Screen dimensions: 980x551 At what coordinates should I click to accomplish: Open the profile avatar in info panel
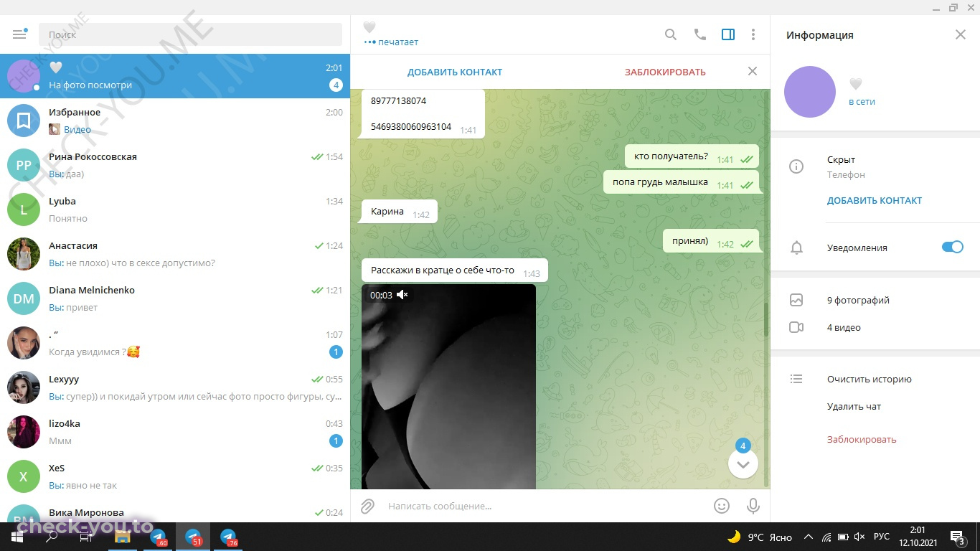(x=810, y=92)
